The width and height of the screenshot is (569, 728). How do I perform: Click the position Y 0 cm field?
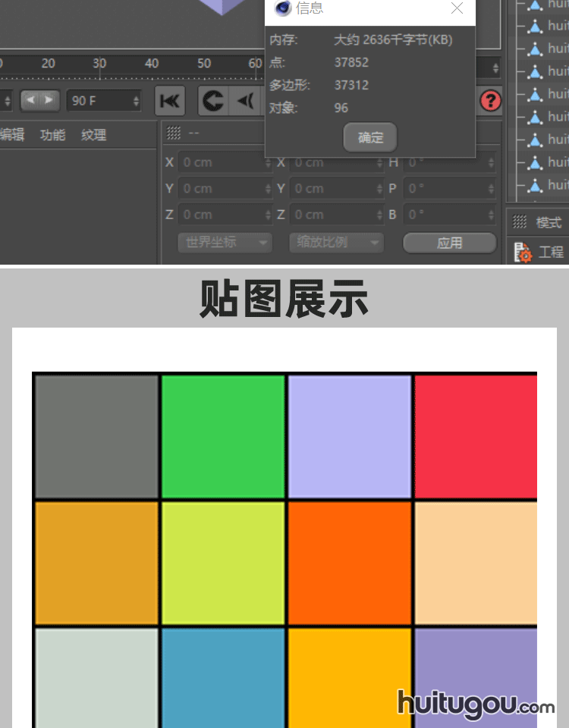(225, 189)
